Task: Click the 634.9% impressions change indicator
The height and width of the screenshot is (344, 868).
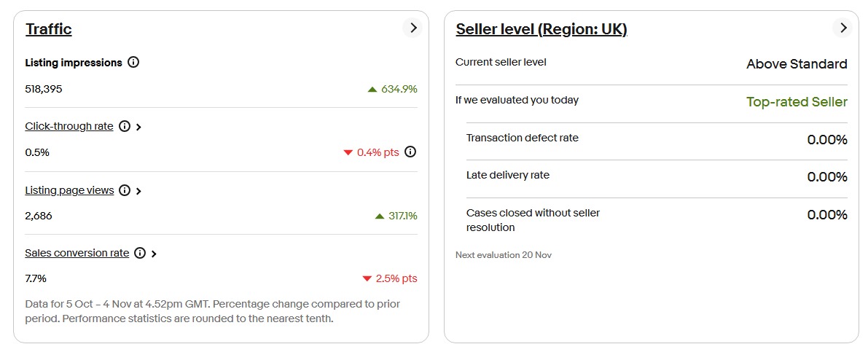Action: [393, 89]
